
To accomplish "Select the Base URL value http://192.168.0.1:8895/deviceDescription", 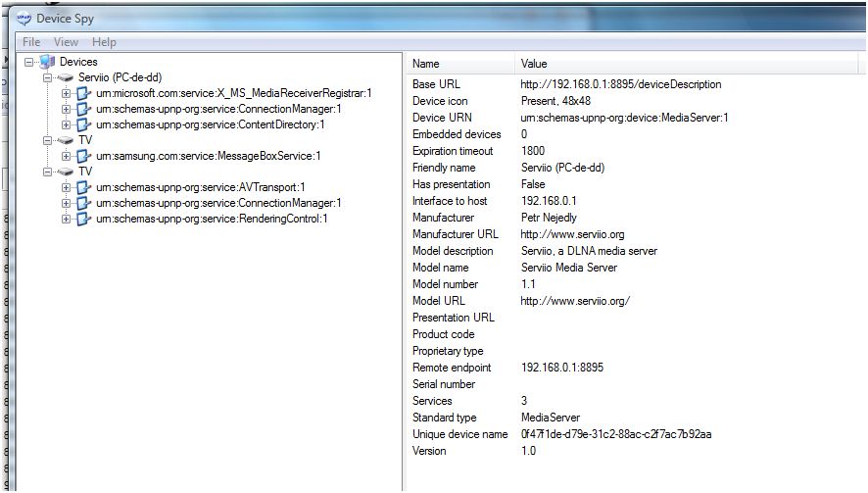I will tap(620, 84).
